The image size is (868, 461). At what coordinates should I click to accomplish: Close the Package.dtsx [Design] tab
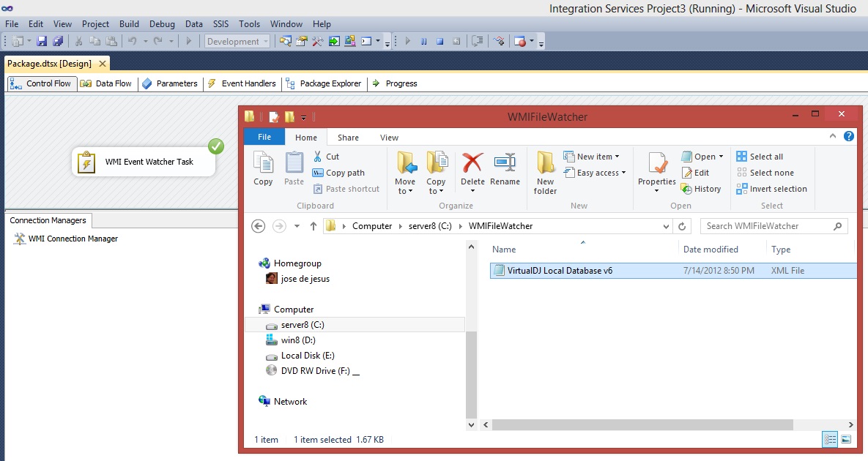pyautogui.click(x=103, y=64)
